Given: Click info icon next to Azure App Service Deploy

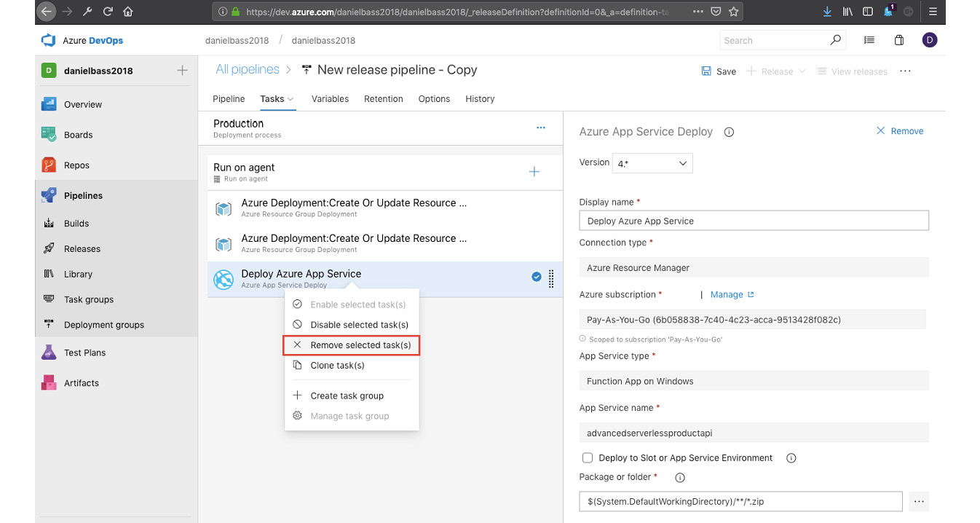Looking at the screenshot, I should [729, 133].
